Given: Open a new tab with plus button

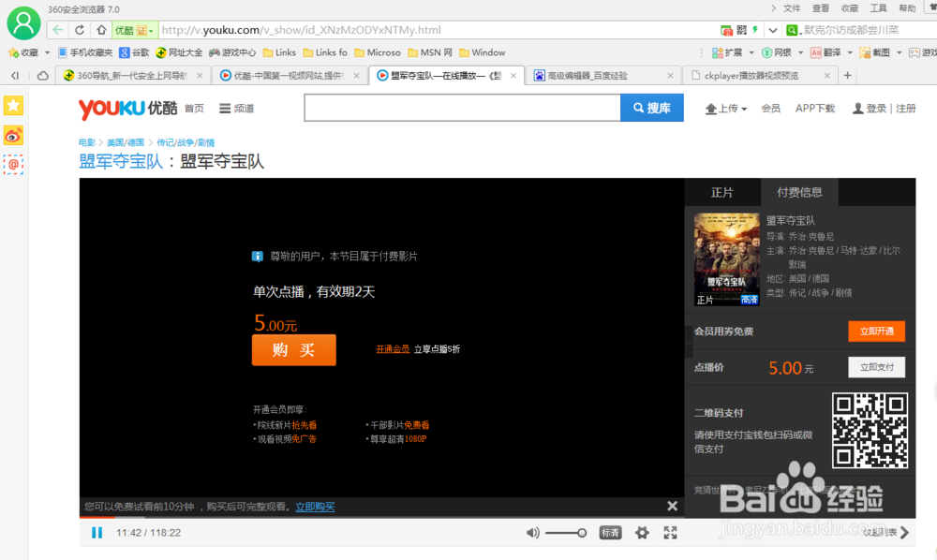Looking at the screenshot, I should pos(847,75).
